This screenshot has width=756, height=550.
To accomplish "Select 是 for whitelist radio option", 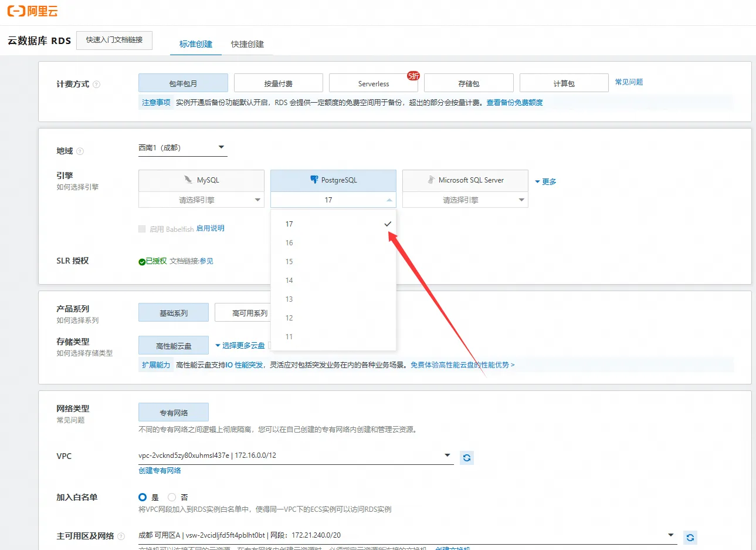I will pyautogui.click(x=143, y=497).
